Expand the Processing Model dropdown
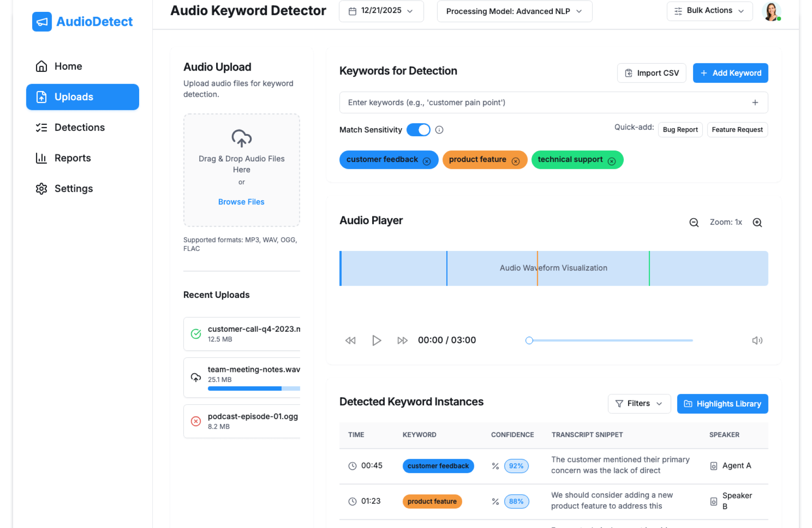The image size is (812, 528). point(514,11)
